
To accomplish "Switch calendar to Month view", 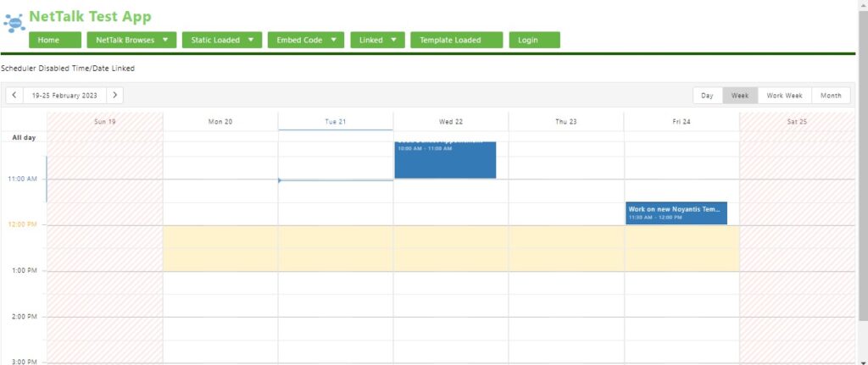I will coord(831,96).
